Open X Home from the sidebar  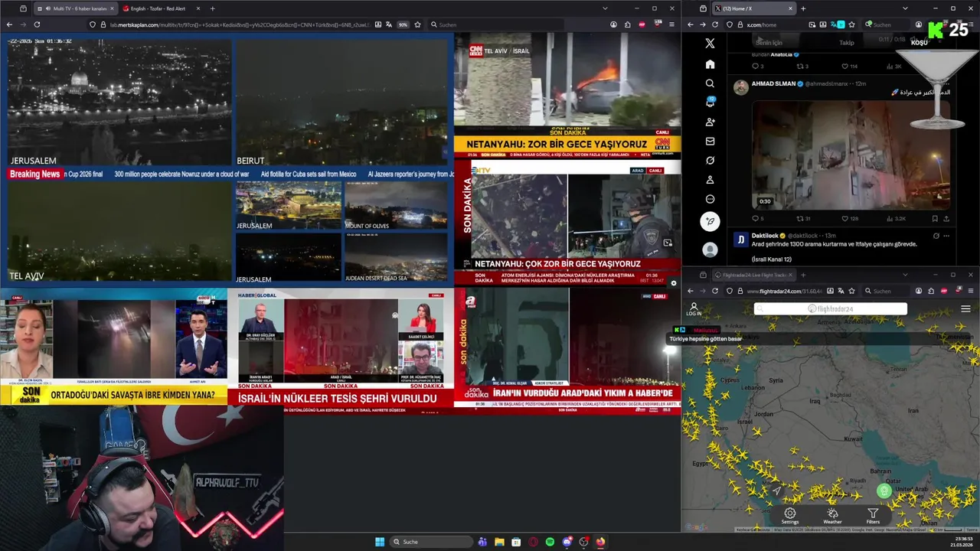(x=710, y=64)
